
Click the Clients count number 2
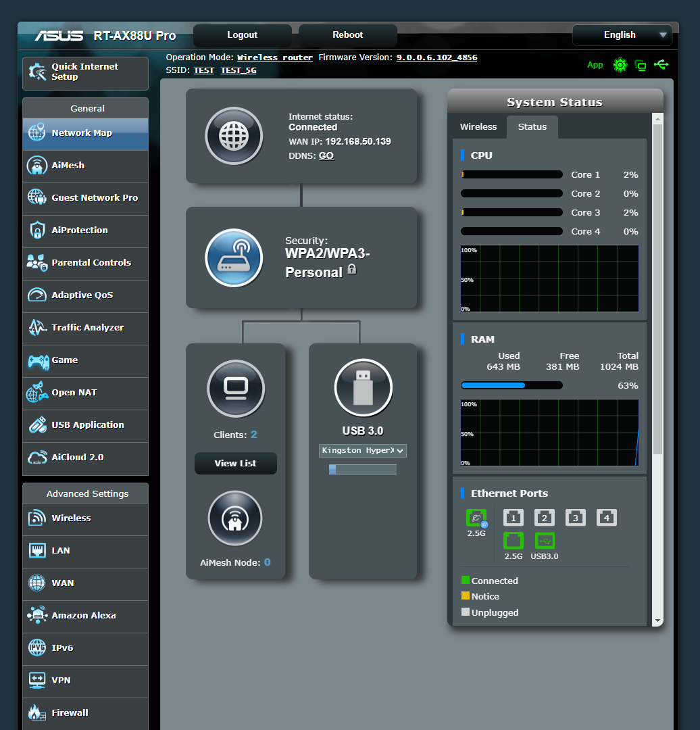[x=253, y=435]
